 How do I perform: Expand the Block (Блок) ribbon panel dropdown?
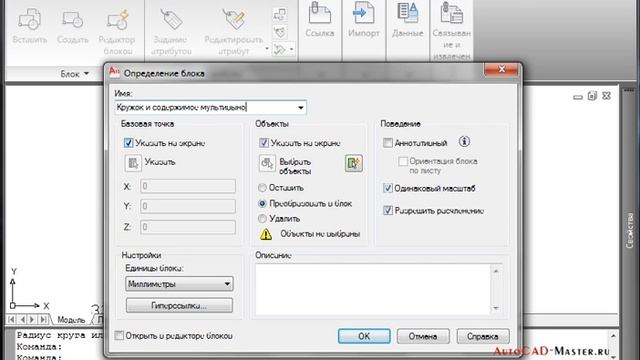[x=86, y=74]
